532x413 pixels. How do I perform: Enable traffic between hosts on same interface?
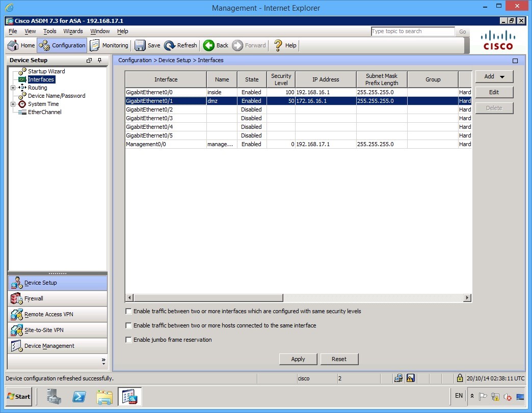pos(129,325)
